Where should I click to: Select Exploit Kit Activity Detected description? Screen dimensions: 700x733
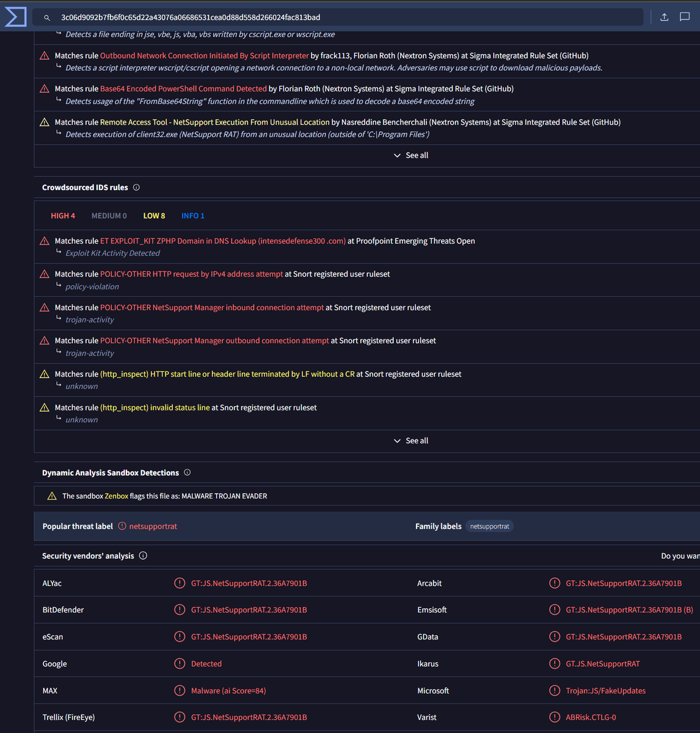tap(112, 253)
